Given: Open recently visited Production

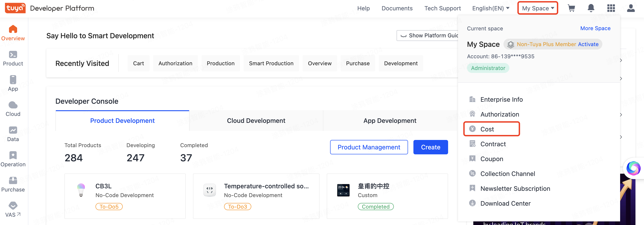Looking at the screenshot, I should click(x=220, y=63).
